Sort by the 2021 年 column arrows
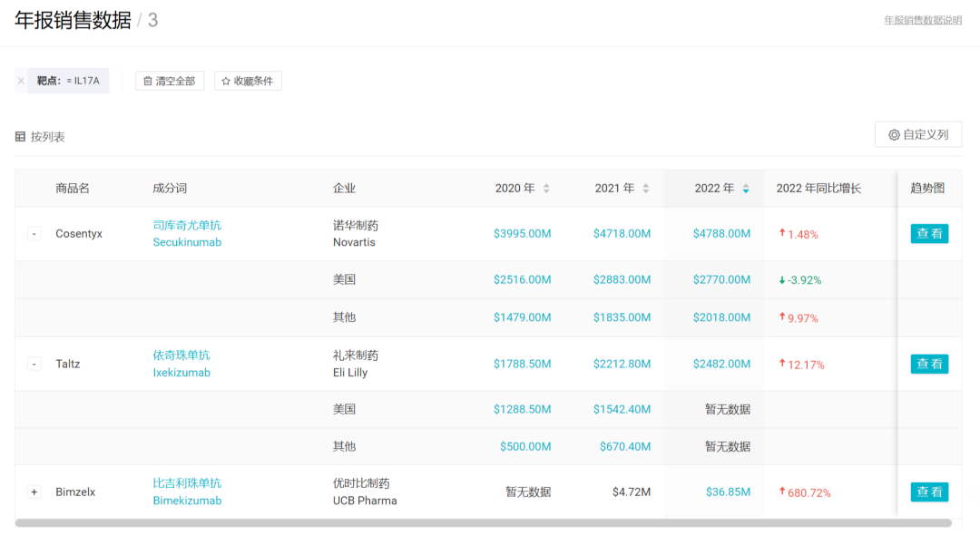 (646, 188)
